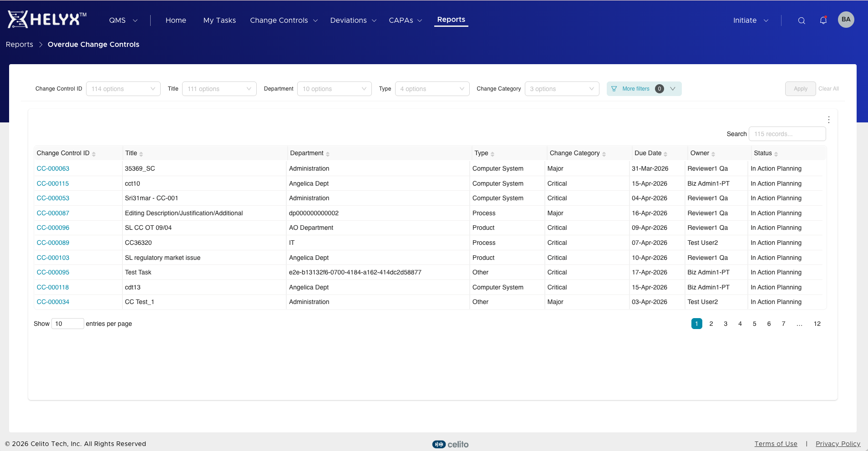Viewport: 868px width, 451px height.
Task: Click the HELYX logo
Action: point(47,19)
